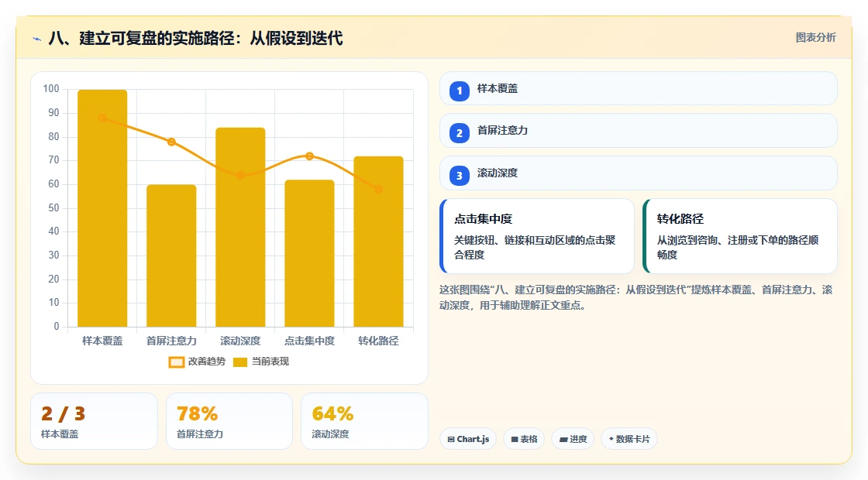This screenshot has height=480, width=868.
Task: Select the 进度 tag
Action: pyautogui.click(x=573, y=439)
